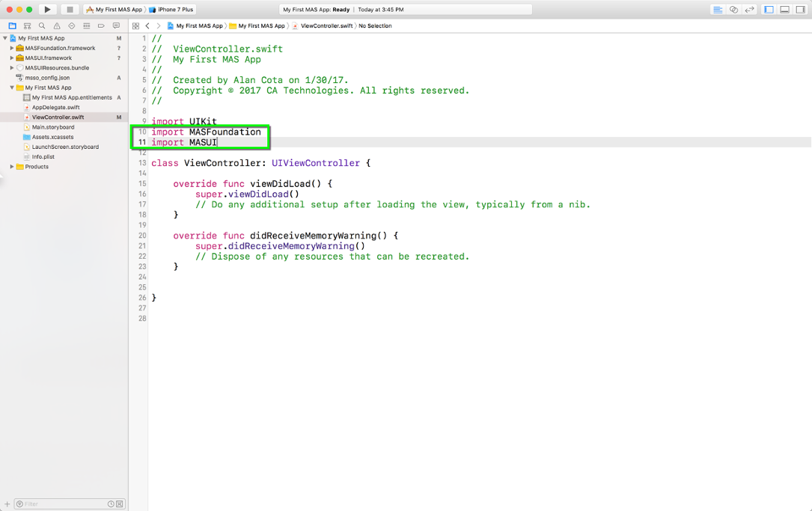Open the find navigator magnifier
The image size is (812, 511).
click(42, 26)
